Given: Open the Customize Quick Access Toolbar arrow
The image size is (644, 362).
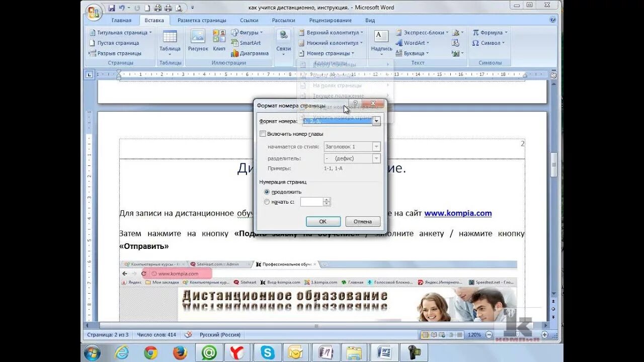Looking at the screenshot, I should pyautogui.click(x=192, y=8).
